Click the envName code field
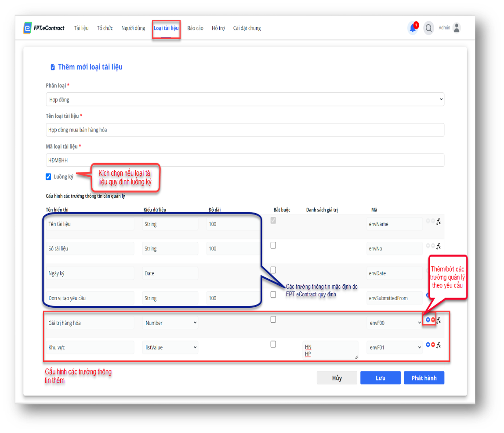The width and height of the screenshot is (504, 433). pos(395,224)
